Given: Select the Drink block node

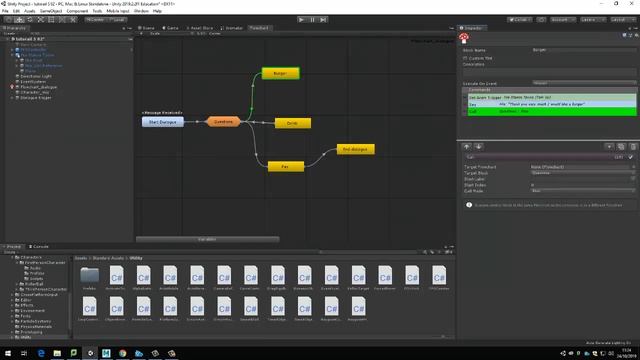Looking at the screenshot, I should click(x=293, y=123).
